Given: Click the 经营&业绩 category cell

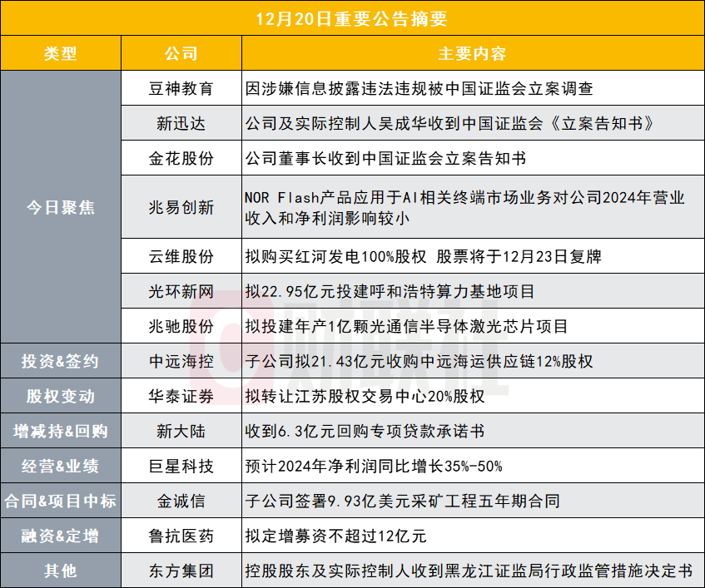Looking at the screenshot, I should tap(61, 466).
